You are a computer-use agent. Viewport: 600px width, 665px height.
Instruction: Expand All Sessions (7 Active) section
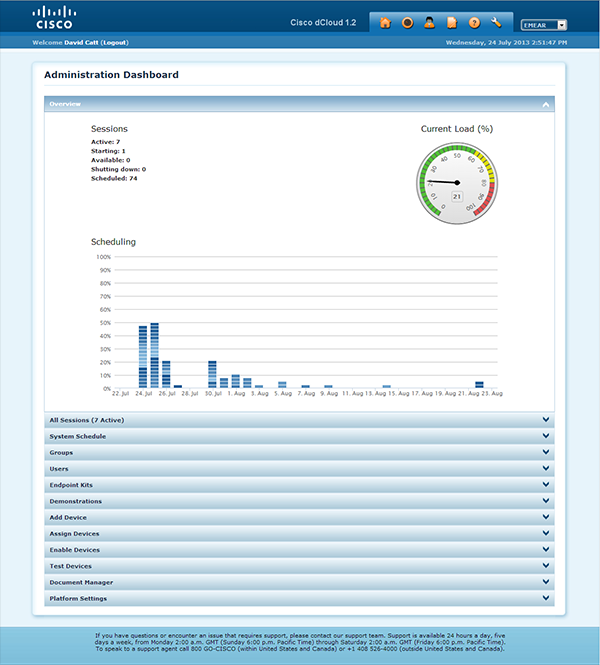point(299,420)
